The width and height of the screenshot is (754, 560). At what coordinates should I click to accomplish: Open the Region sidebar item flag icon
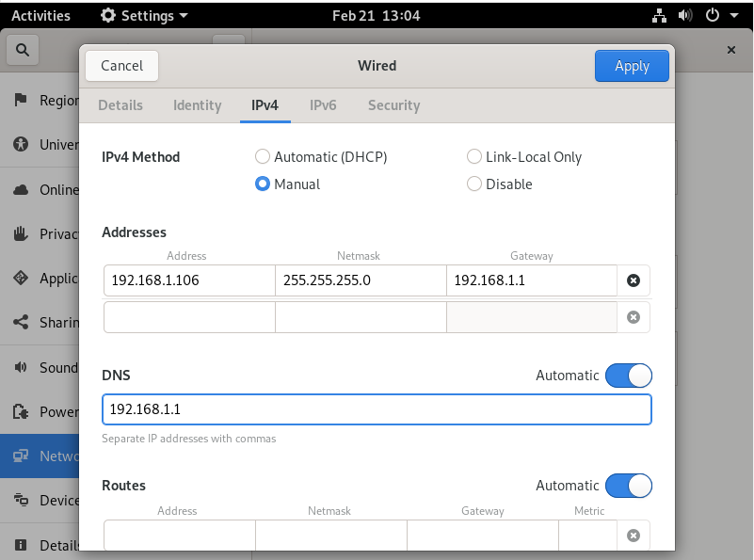[x=20, y=100]
